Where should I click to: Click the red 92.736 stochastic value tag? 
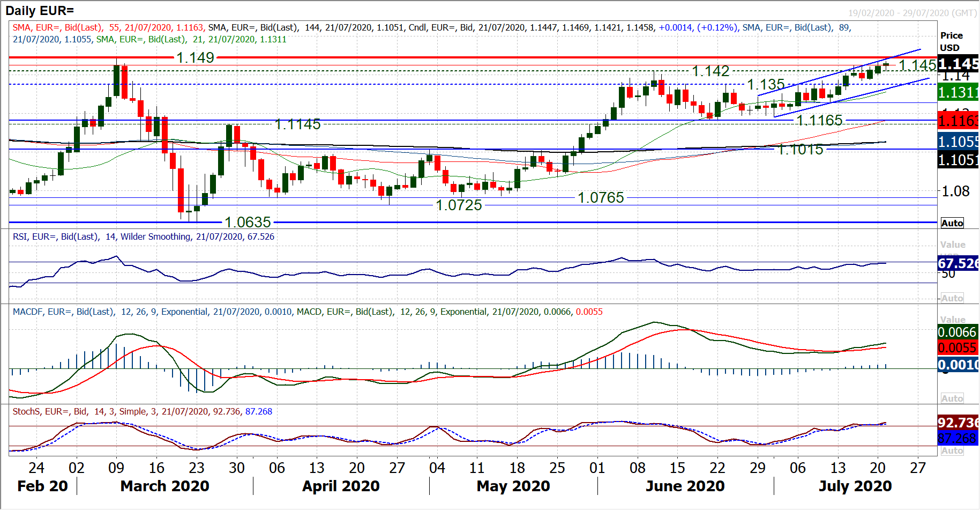point(958,423)
